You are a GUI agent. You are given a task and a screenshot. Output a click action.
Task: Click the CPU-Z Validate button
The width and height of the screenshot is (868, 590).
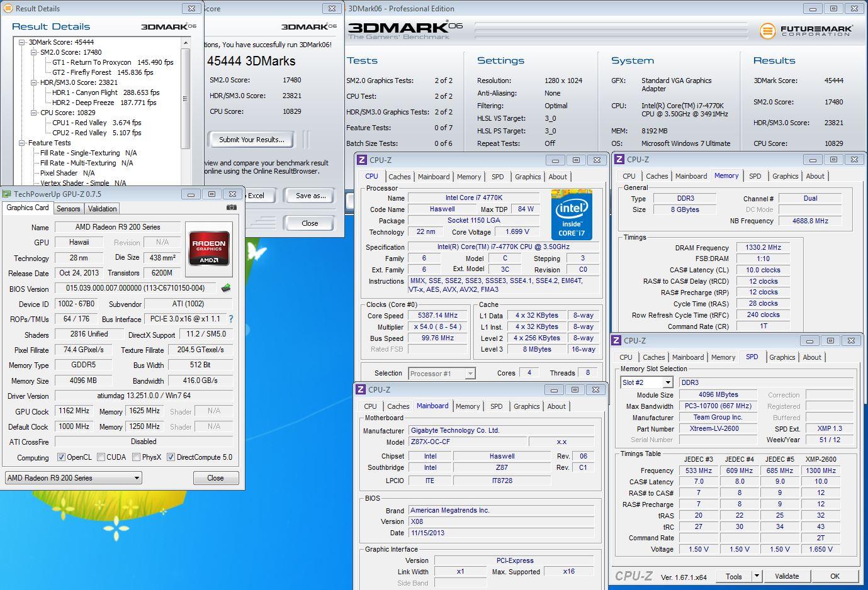pyautogui.click(x=787, y=576)
